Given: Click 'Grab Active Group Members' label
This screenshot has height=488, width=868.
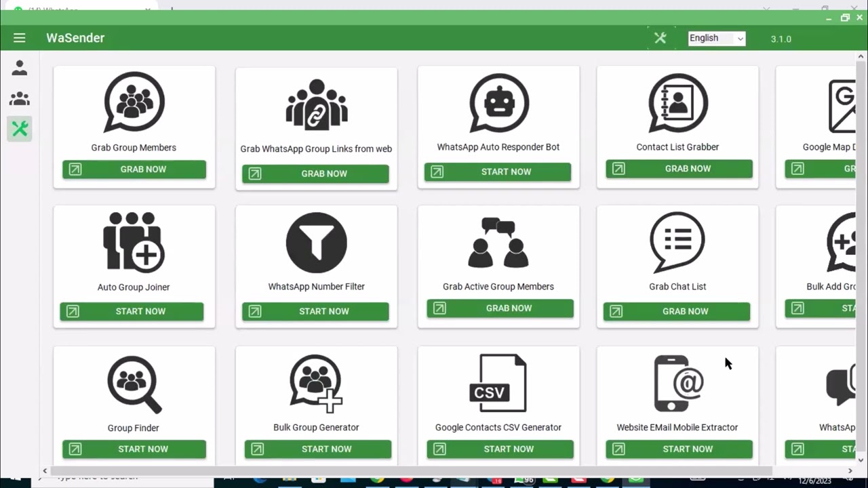Looking at the screenshot, I should 498,287.
